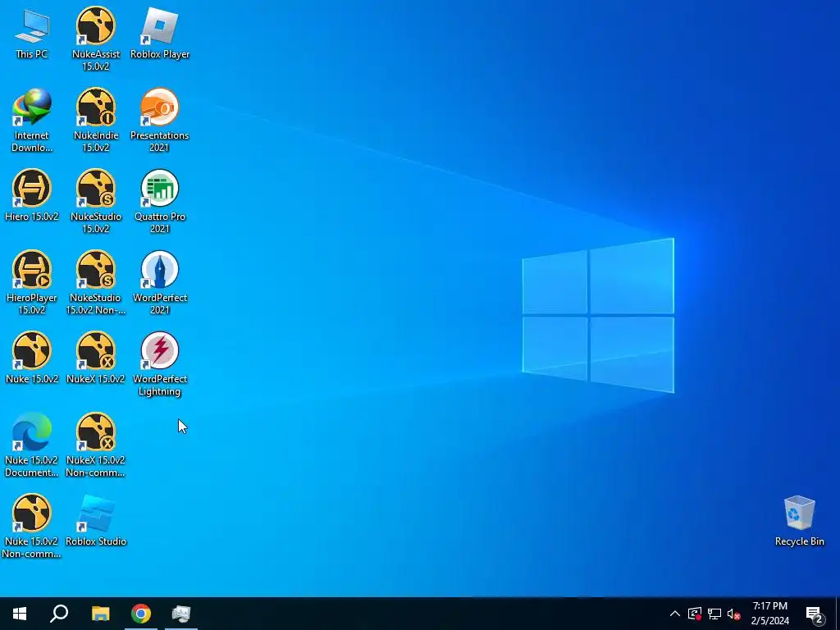
Task: Select the HieroPlayer 15.0v2 shortcut
Action: pyautogui.click(x=32, y=282)
